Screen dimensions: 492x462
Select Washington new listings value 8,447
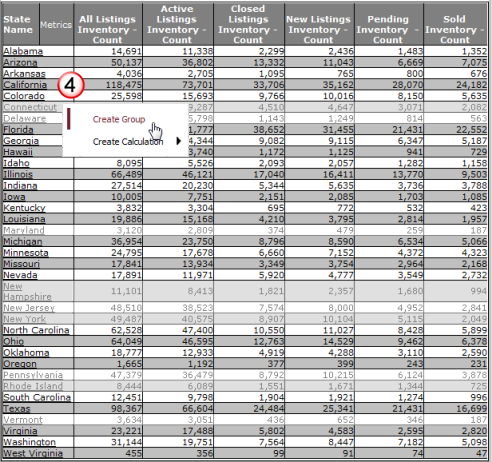pos(341,442)
